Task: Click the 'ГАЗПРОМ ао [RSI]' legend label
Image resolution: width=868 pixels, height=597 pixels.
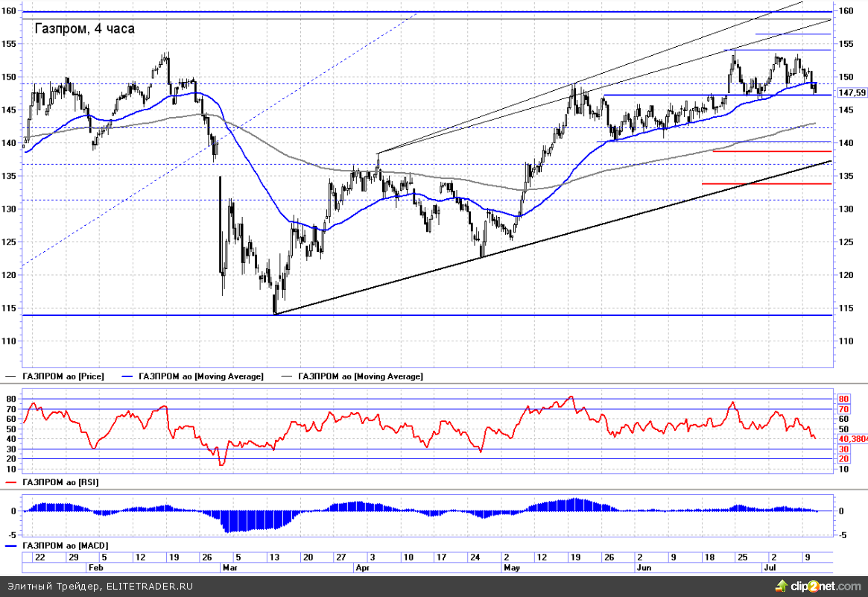Action: tap(60, 482)
